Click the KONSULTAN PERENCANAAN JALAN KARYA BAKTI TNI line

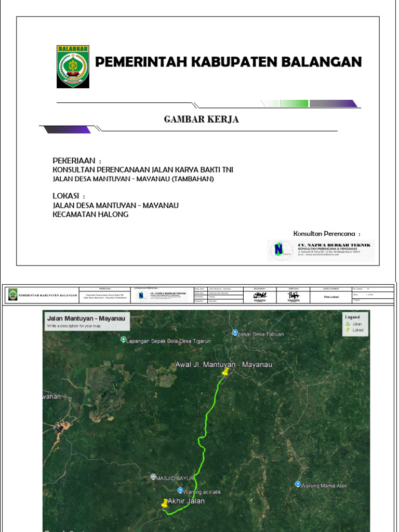pos(143,170)
